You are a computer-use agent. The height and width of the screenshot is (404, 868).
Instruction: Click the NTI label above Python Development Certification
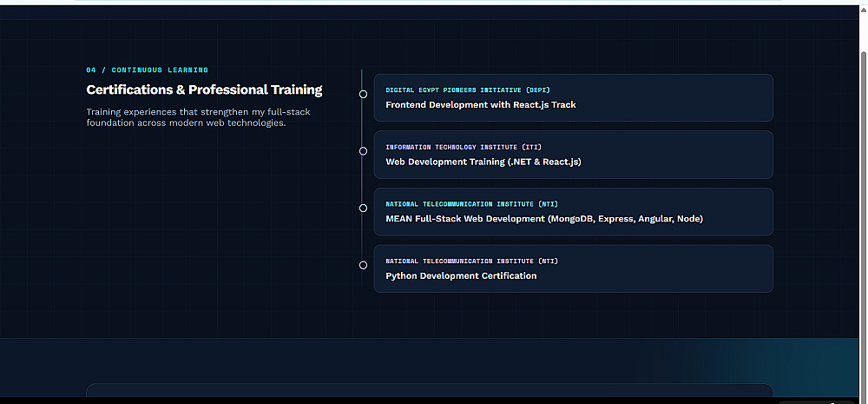tap(471, 261)
